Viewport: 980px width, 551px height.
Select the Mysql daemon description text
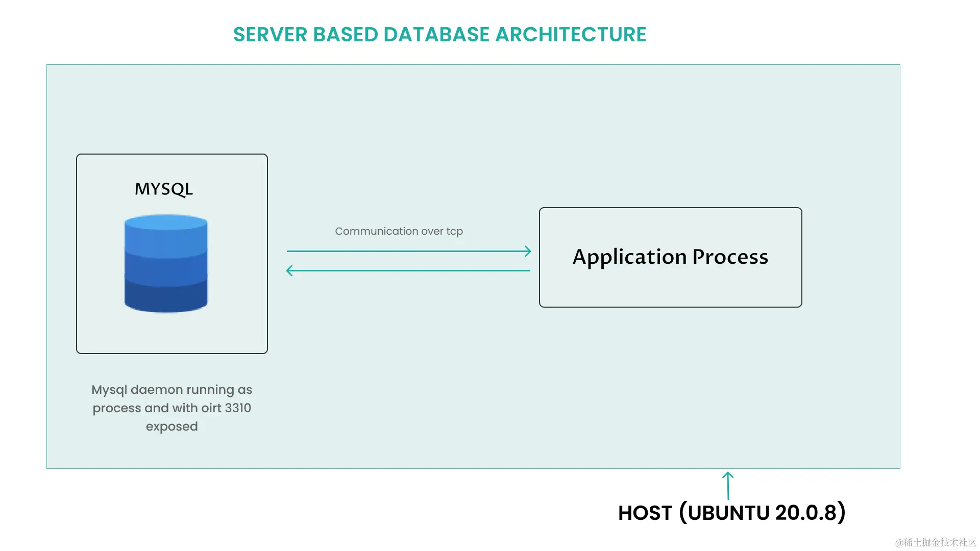pyautogui.click(x=171, y=408)
